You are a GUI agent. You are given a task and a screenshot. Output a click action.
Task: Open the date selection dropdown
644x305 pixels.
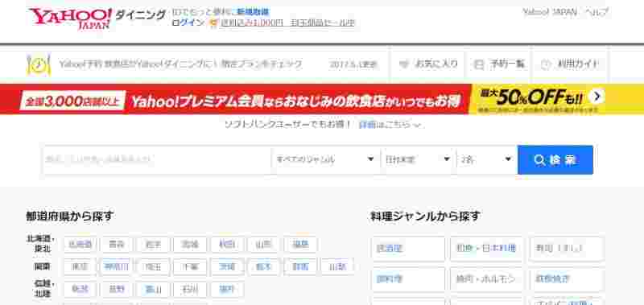click(418, 159)
